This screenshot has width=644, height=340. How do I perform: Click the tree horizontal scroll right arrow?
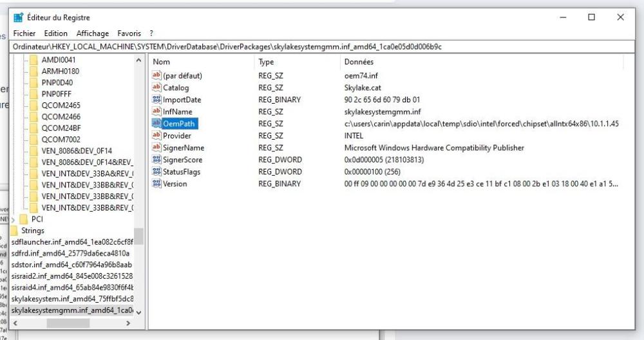[129, 323]
